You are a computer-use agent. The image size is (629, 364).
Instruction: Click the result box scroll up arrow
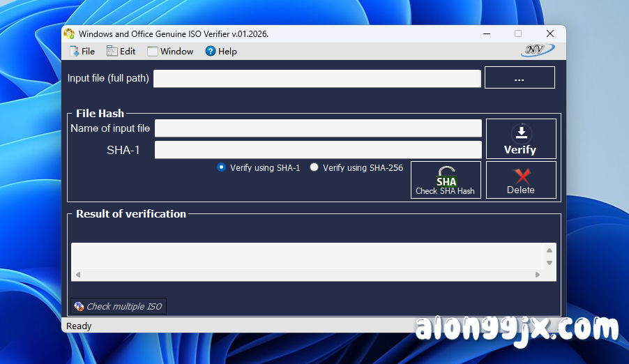pyautogui.click(x=550, y=250)
